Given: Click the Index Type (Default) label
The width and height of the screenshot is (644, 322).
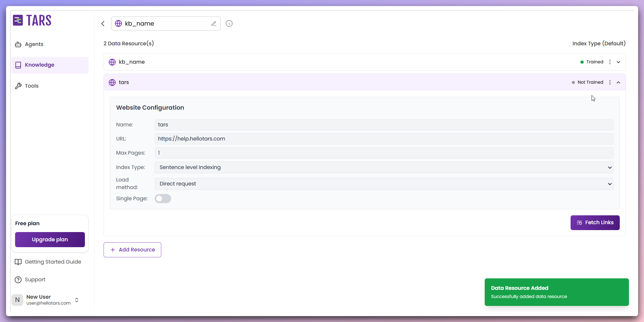Looking at the screenshot, I should [x=599, y=44].
